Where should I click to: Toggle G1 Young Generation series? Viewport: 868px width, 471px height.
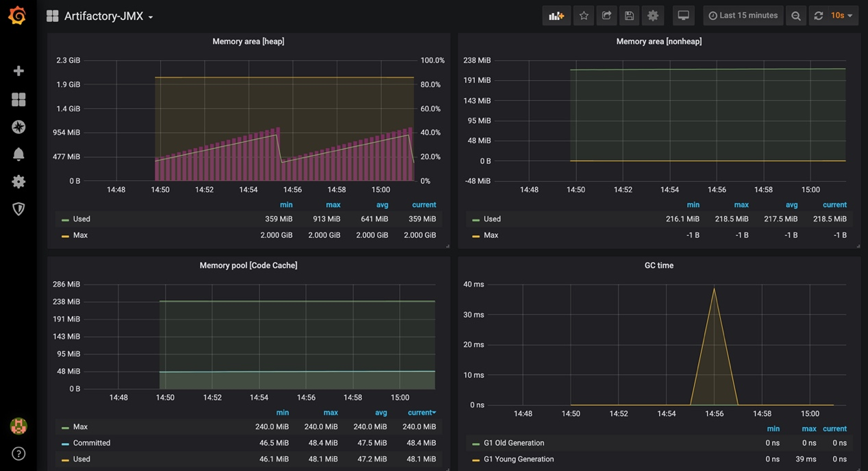(519, 459)
